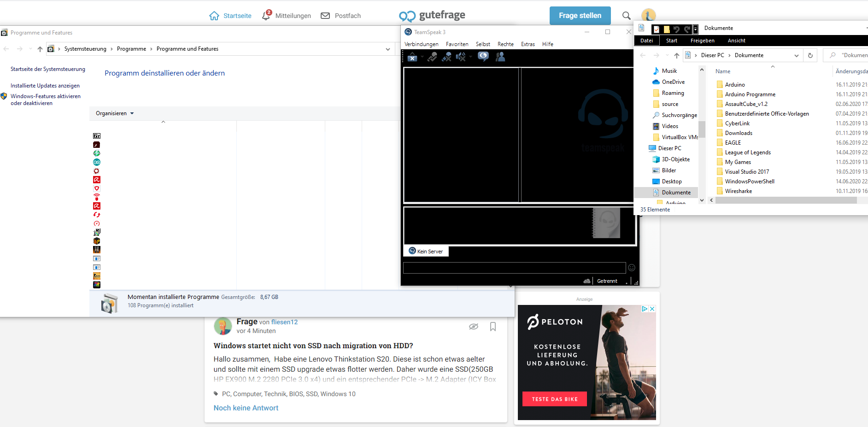The image size is (868, 427).
Task: Open the recent locations dropdown in Explorer
Action: click(667, 55)
